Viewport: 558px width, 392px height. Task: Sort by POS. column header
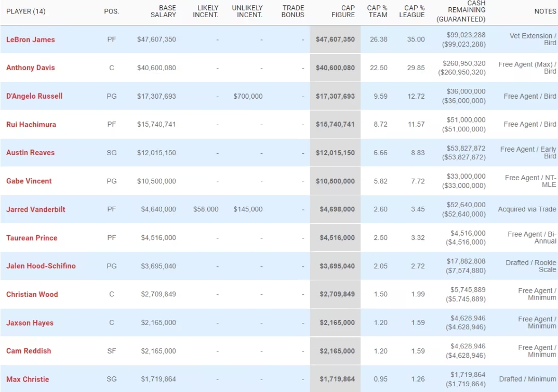(x=112, y=11)
